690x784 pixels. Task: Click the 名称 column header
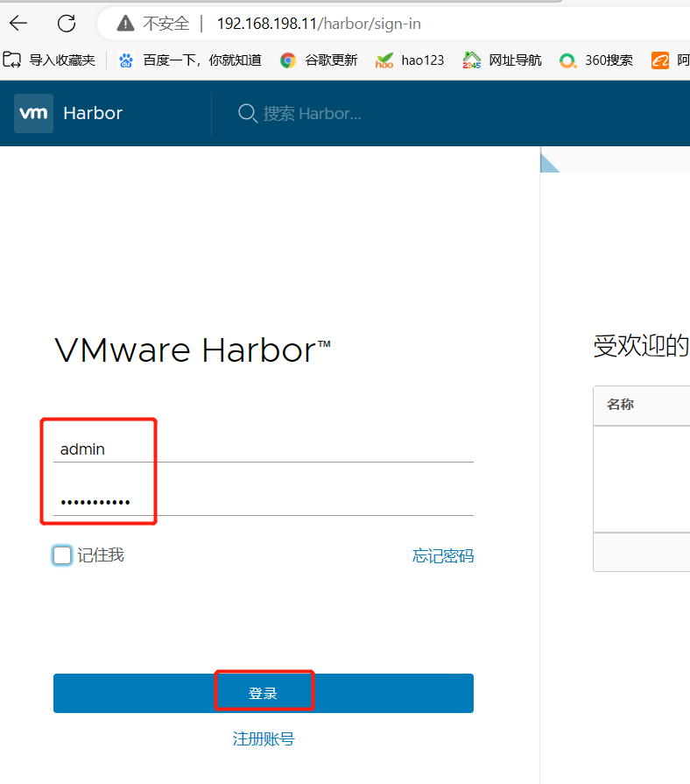pyautogui.click(x=621, y=405)
